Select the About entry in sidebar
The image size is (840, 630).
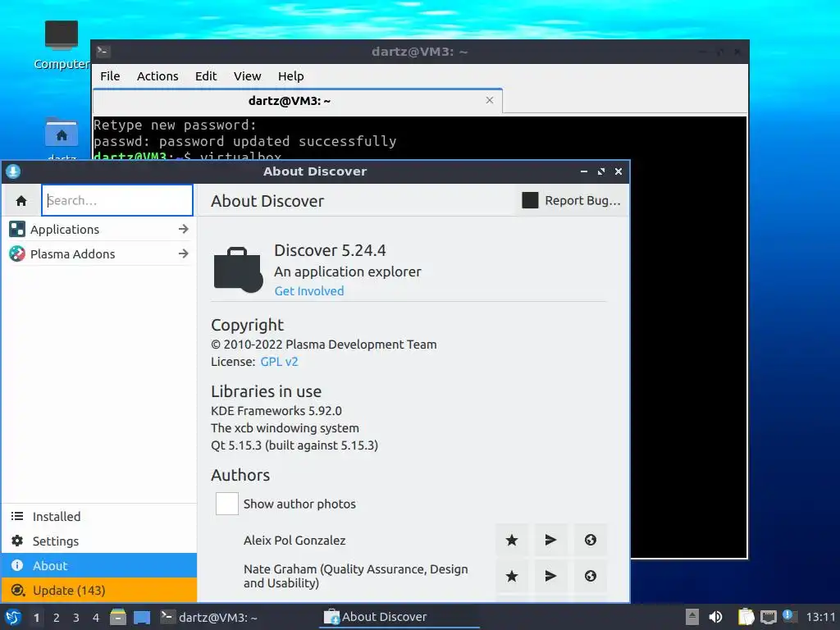pyautogui.click(x=99, y=566)
